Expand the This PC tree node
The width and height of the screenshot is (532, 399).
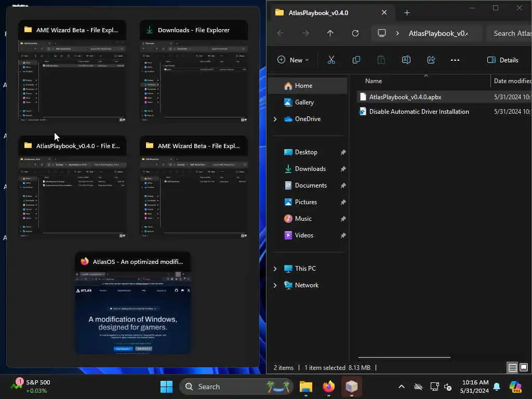pos(275,269)
